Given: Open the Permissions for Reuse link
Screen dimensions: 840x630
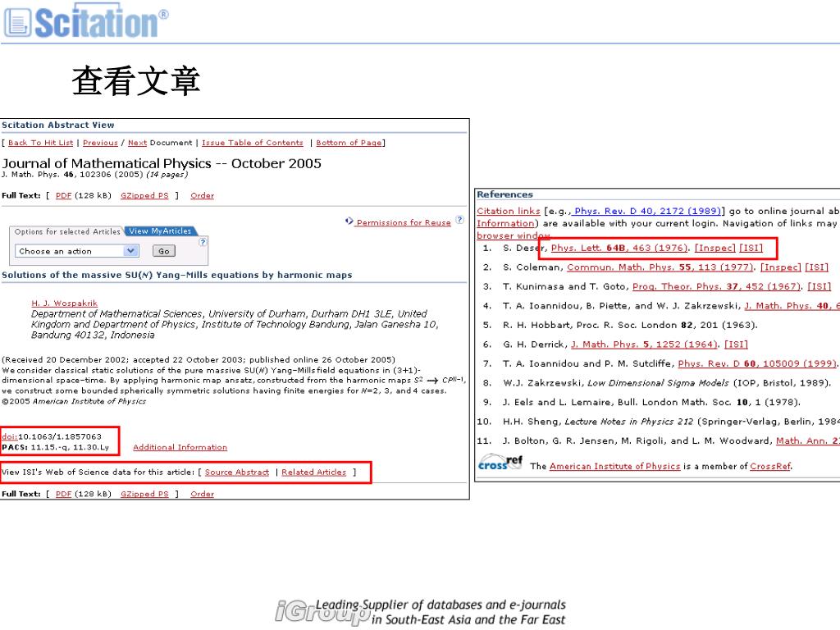Looking at the screenshot, I should click(x=404, y=222).
